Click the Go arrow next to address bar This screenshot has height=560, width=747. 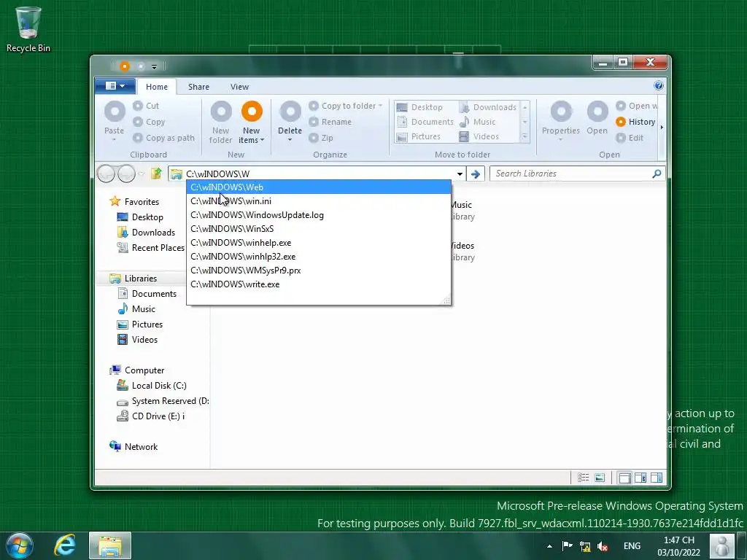[x=475, y=174]
